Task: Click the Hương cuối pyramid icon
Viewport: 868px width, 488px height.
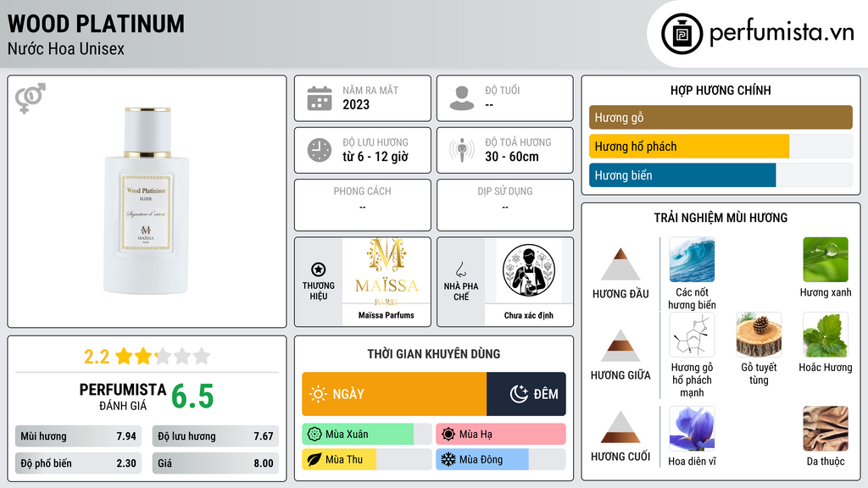Action: pyautogui.click(x=620, y=427)
